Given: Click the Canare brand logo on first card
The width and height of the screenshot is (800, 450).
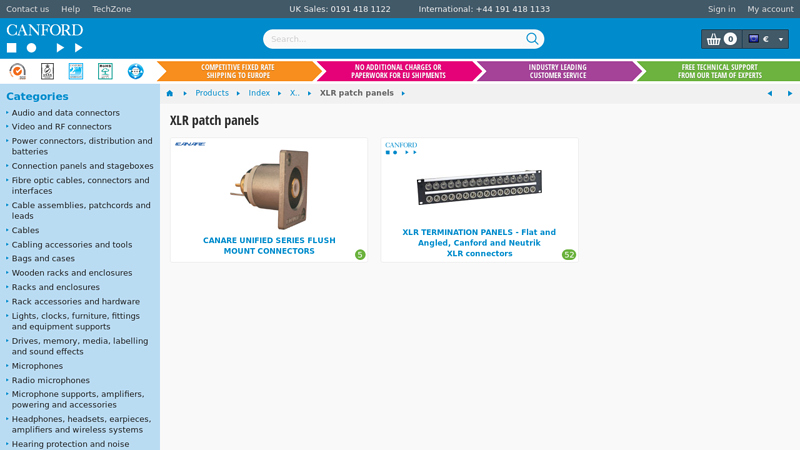Looking at the screenshot, I should [190, 144].
